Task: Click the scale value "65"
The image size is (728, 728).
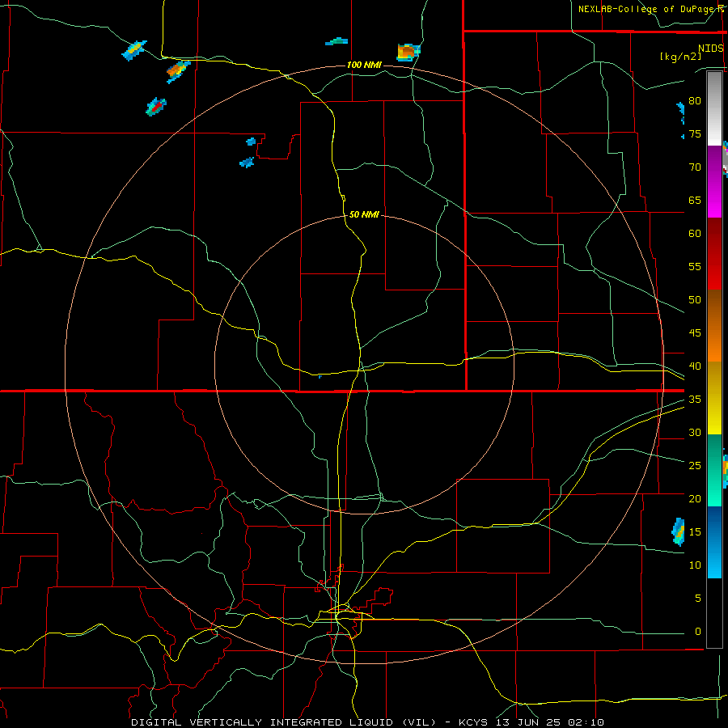Action: click(695, 200)
